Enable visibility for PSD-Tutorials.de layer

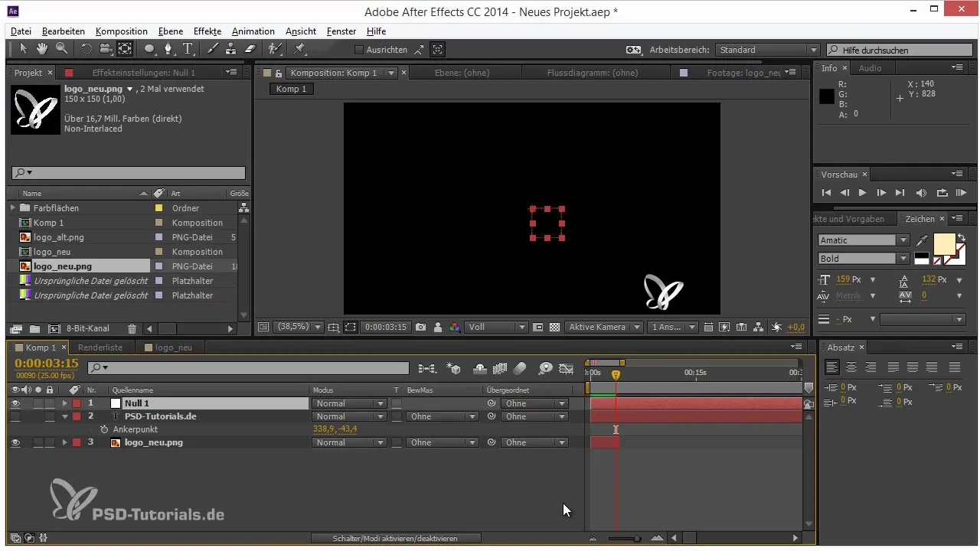15,416
